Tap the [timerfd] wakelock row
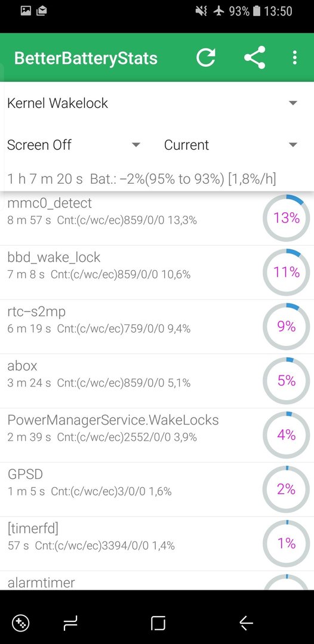This screenshot has width=314, height=644. [157, 543]
